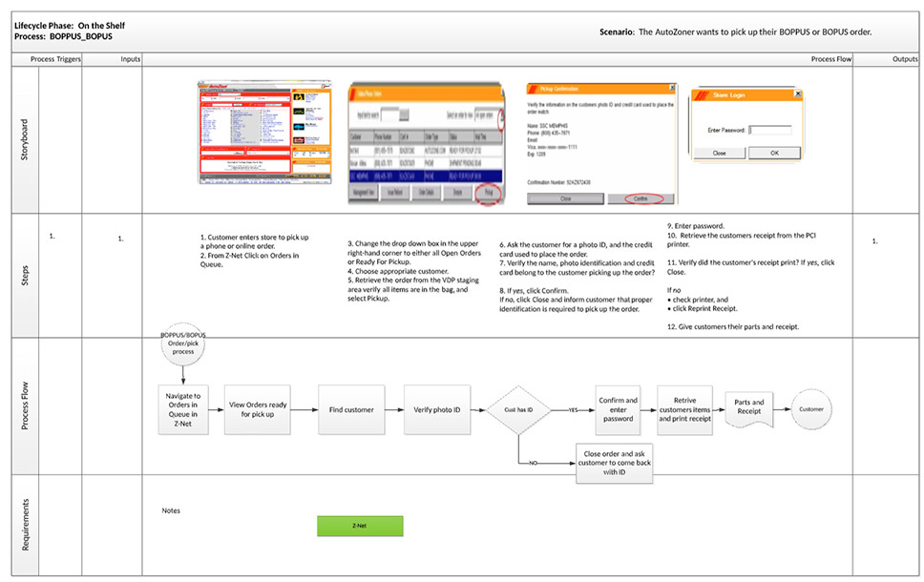This screenshot has height=582, width=924.
Task: Click the Close order and ask customer box
Action: click(618, 463)
